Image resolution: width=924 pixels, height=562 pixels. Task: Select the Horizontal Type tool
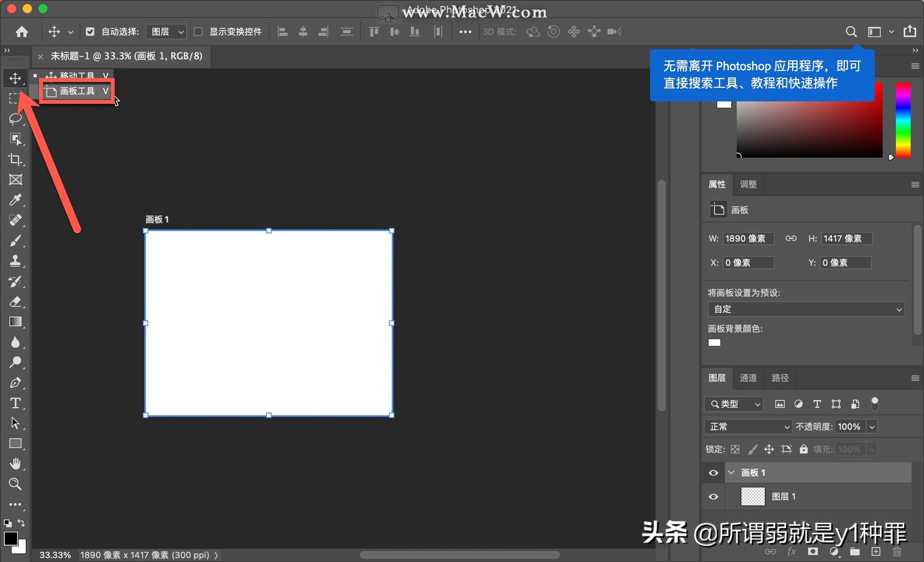point(16,403)
